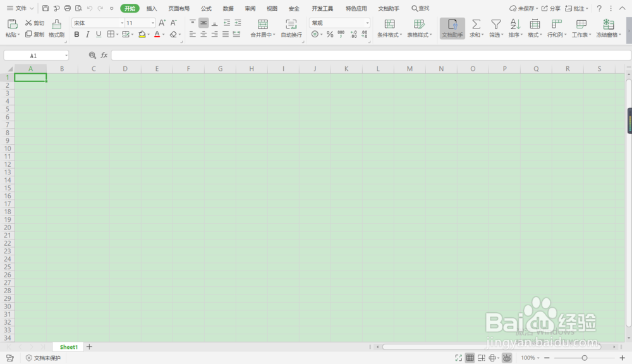Decrease decimal places icon
This screenshot has width=632, height=364.
click(365, 34)
